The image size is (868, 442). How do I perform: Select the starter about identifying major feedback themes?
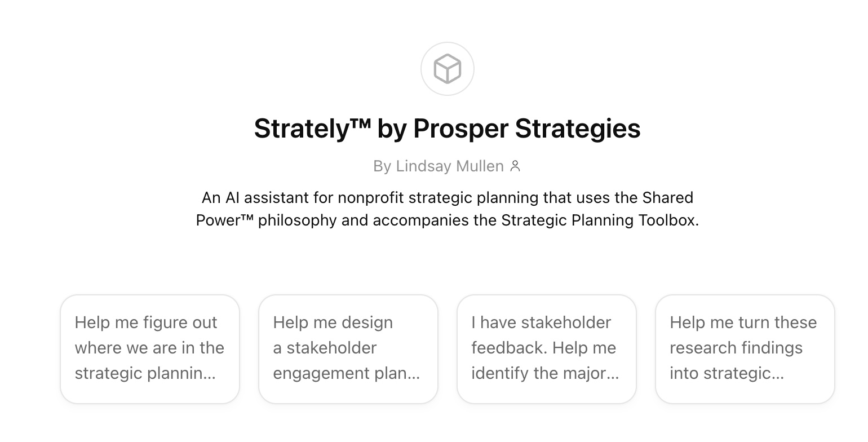(x=547, y=348)
